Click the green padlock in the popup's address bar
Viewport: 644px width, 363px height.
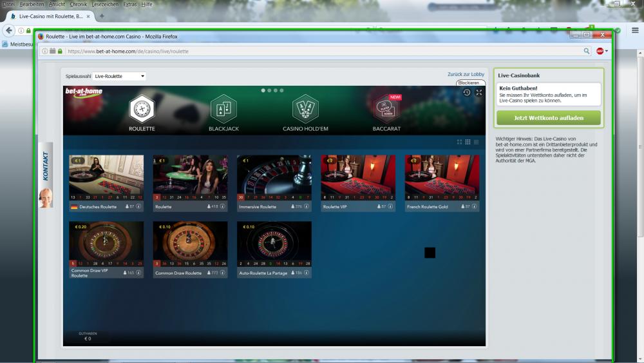(60, 51)
